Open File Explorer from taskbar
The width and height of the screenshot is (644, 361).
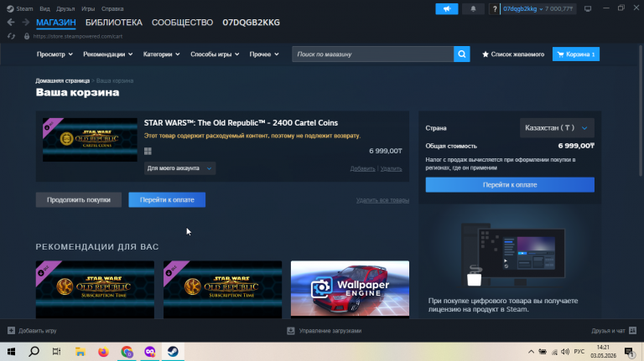click(80, 352)
